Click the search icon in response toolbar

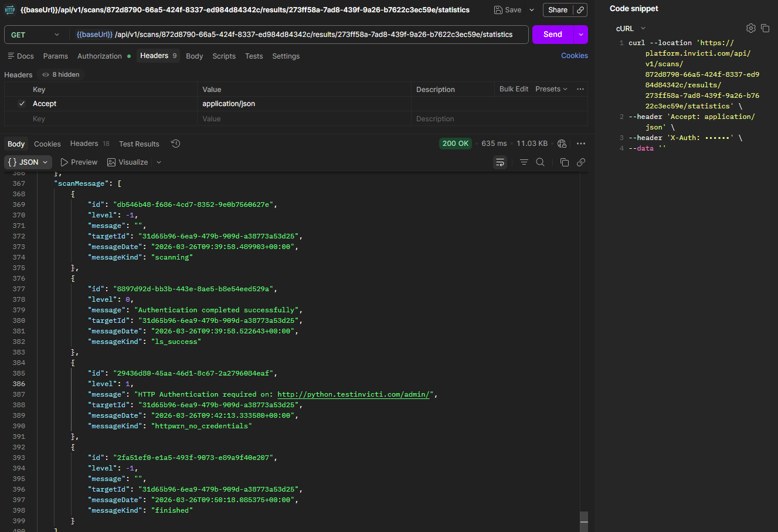click(x=540, y=162)
